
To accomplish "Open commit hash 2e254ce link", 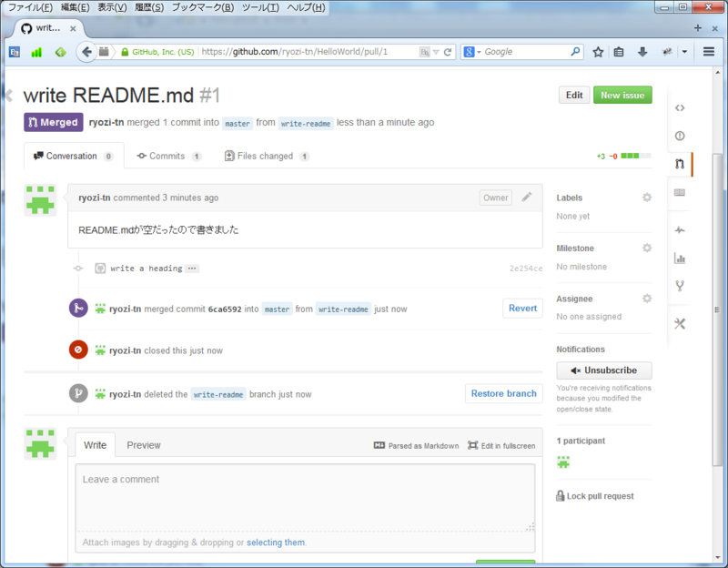I will click(x=526, y=269).
